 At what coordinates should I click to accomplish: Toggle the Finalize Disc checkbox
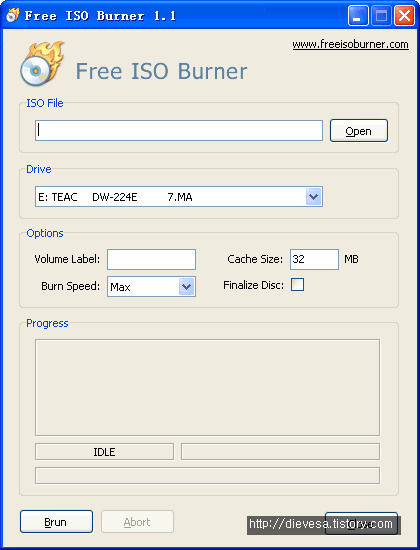click(x=298, y=285)
